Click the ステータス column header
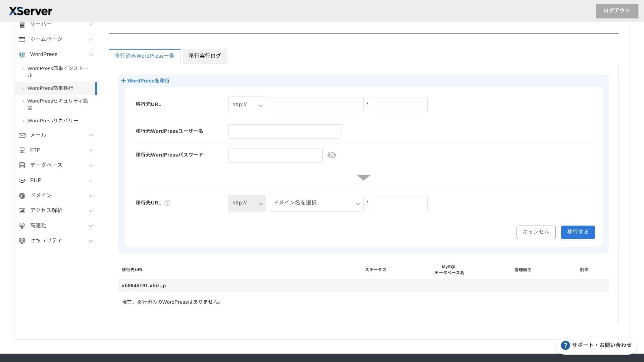 [x=376, y=270]
